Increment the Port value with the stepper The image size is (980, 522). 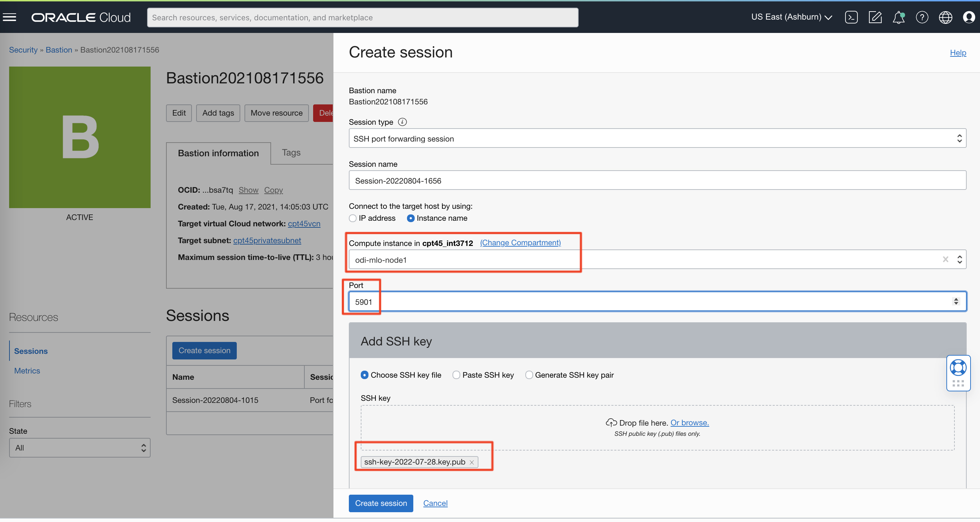956,300
